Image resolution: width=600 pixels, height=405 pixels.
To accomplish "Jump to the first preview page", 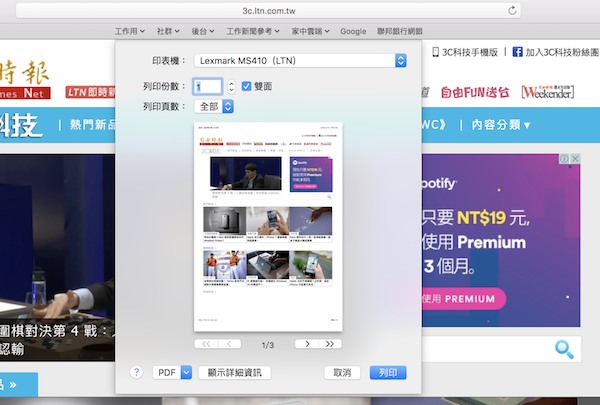I will (x=206, y=344).
